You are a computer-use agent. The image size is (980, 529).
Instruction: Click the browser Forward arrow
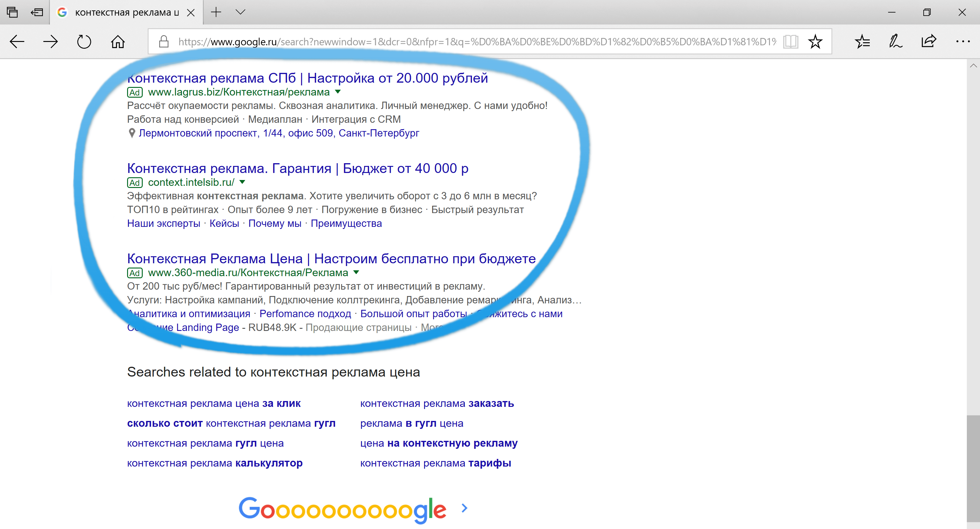click(x=50, y=41)
